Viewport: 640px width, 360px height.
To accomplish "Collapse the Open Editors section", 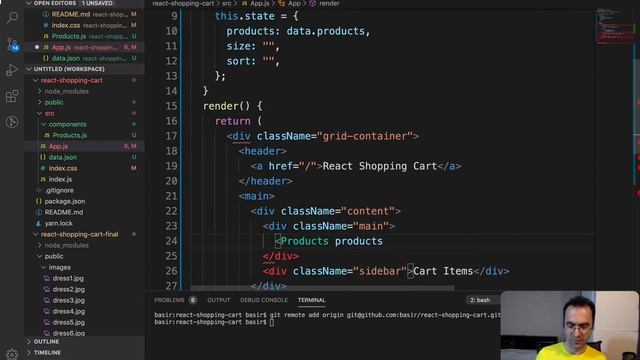I will pyautogui.click(x=29, y=3).
